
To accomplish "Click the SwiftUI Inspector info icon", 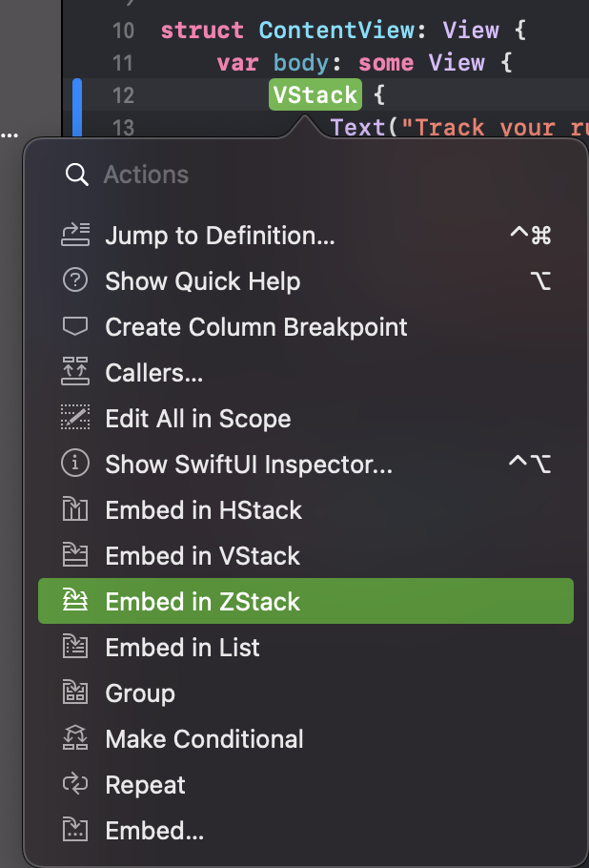I will 75,465.
